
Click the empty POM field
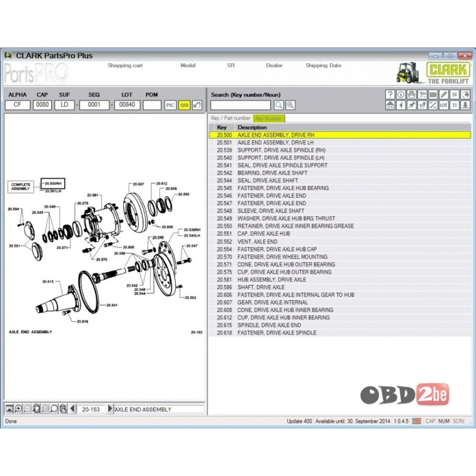pyautogui.click(x=152, y=105)
